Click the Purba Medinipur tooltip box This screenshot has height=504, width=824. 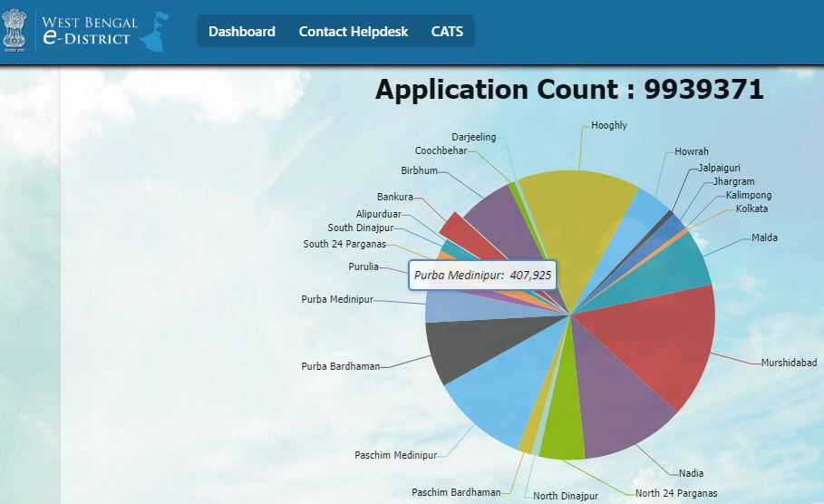click(x=482, y=276)
